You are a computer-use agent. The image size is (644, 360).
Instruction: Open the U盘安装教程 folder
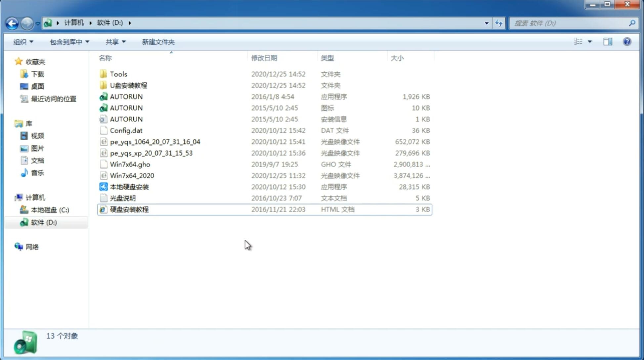coord(128,85)
